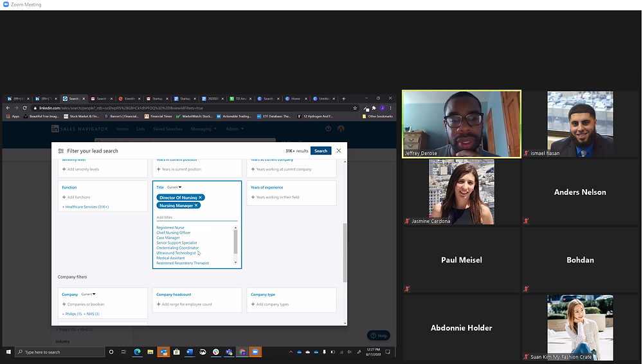Select Credentialing Coordinator title suggestion

click(177, 248)
